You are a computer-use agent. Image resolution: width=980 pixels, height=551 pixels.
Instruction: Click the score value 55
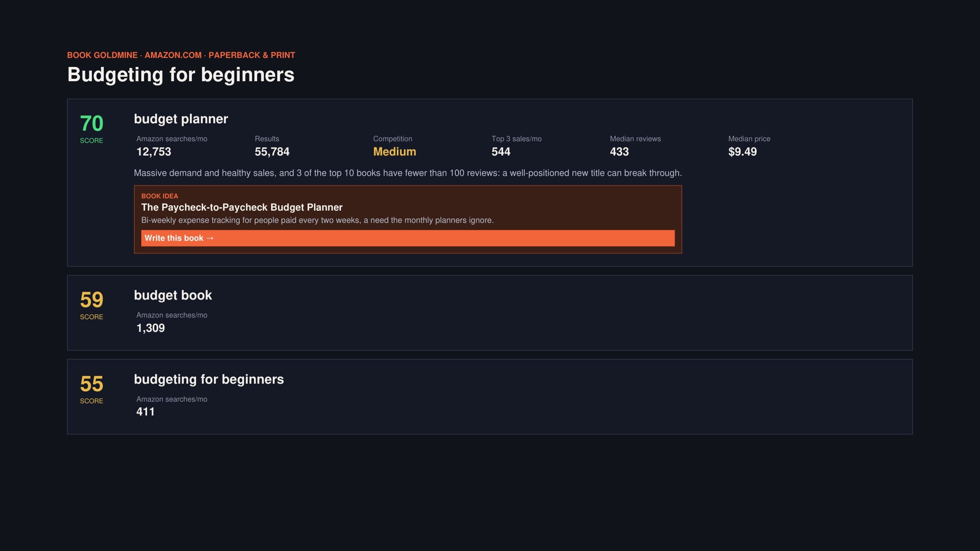pyautogui.click(x=91, y=384)
